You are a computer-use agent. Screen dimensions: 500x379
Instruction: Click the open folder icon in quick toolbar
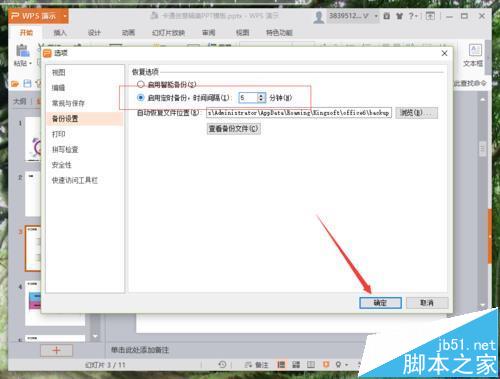15,83
